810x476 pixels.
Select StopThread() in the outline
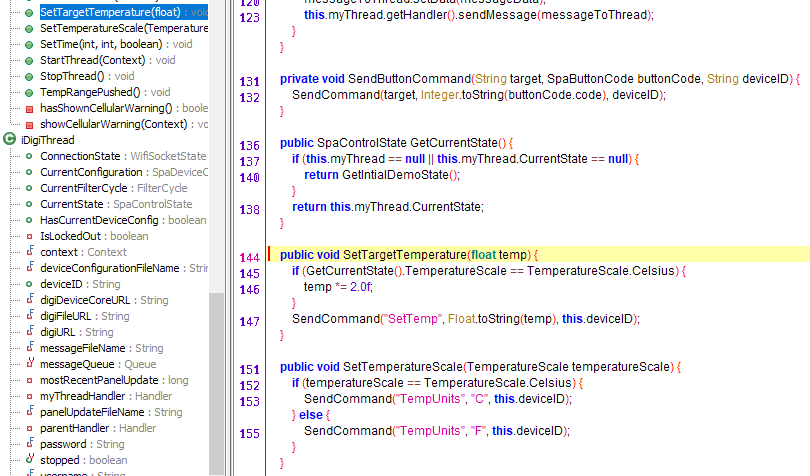click(74, 76)
